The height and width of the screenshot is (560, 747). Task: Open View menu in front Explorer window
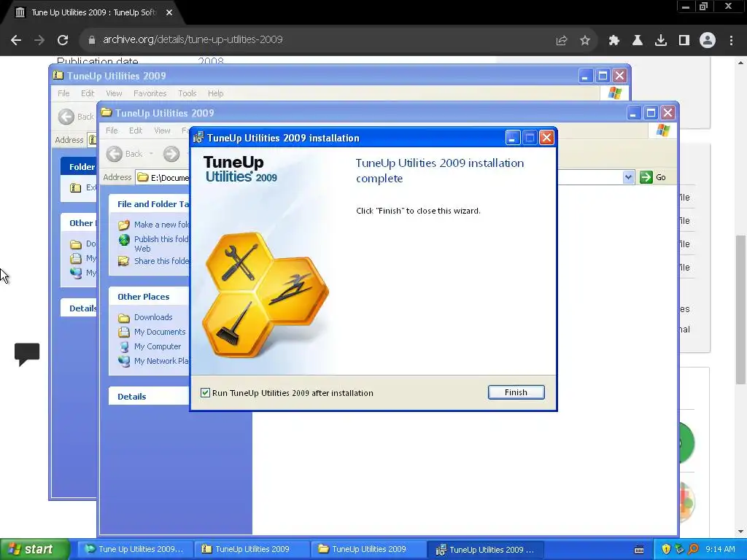coord(162,131)
